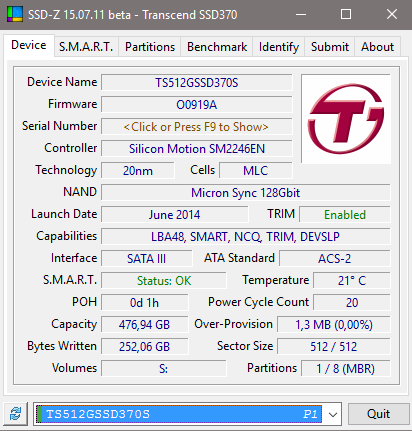This screenshot has height=431, width=412.
Task: Click the Power Cycle Count value 20
Action: [x=352, y=303]
